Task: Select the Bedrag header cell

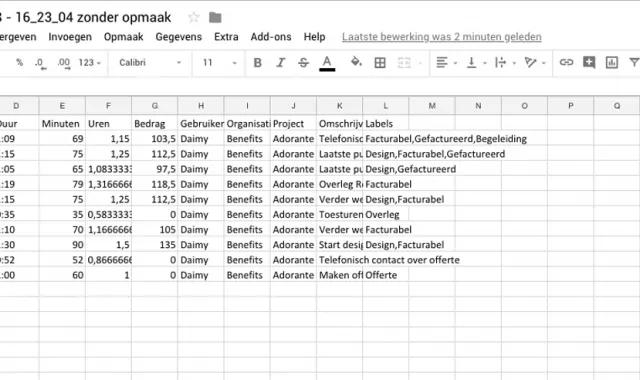Action: [x=155, y=123]
